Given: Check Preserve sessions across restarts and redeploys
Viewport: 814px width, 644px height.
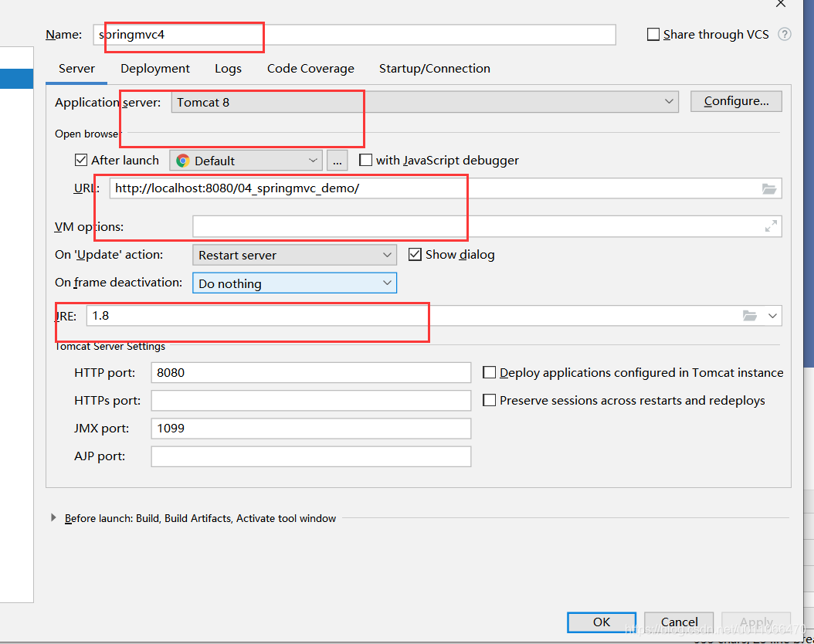Looking at the screenshot, I should point(489,400).
